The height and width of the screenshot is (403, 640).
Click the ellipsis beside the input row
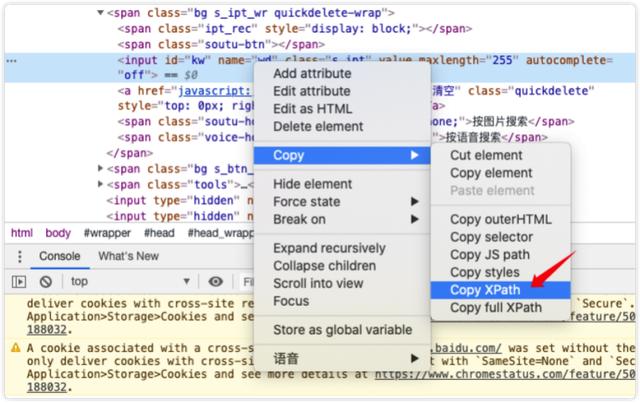[x=11, y=61]
